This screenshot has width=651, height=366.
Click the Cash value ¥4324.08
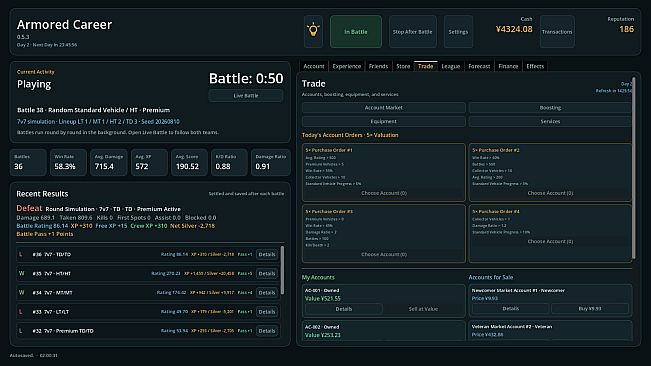pyautogui.click(x=514, y=29)
